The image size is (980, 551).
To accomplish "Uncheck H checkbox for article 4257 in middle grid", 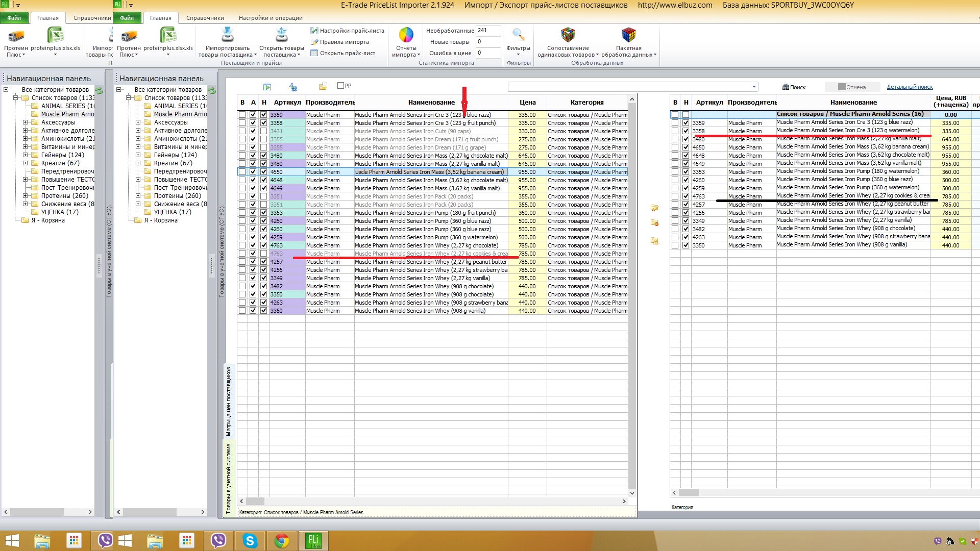I will [x=263, y=262].
